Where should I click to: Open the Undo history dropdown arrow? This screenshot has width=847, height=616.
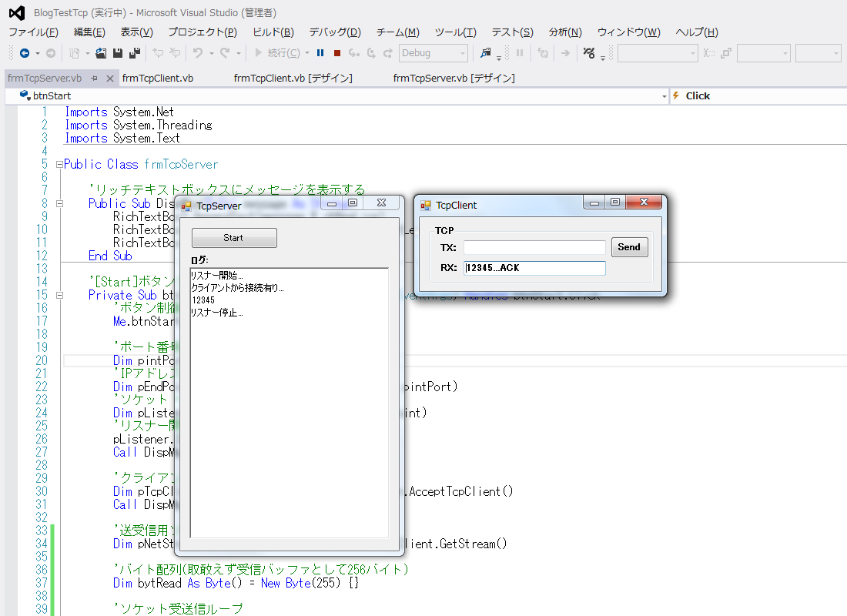coord(211,53)
